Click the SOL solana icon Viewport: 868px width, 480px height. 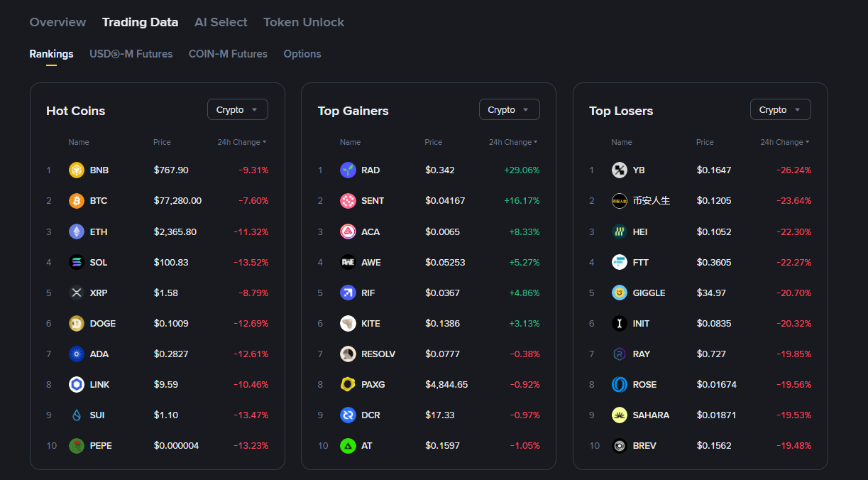point(77,262)
